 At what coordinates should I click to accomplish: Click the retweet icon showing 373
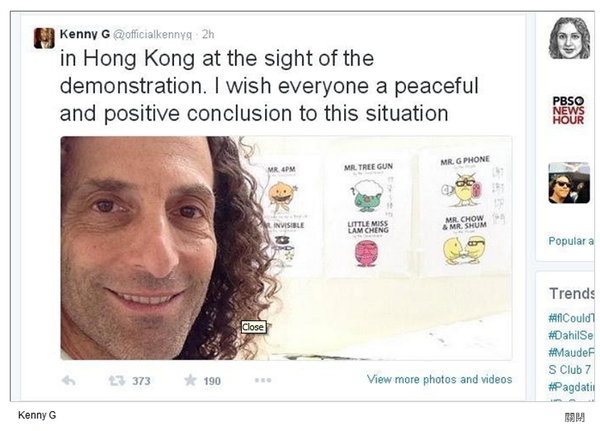(x=116, y=380)
